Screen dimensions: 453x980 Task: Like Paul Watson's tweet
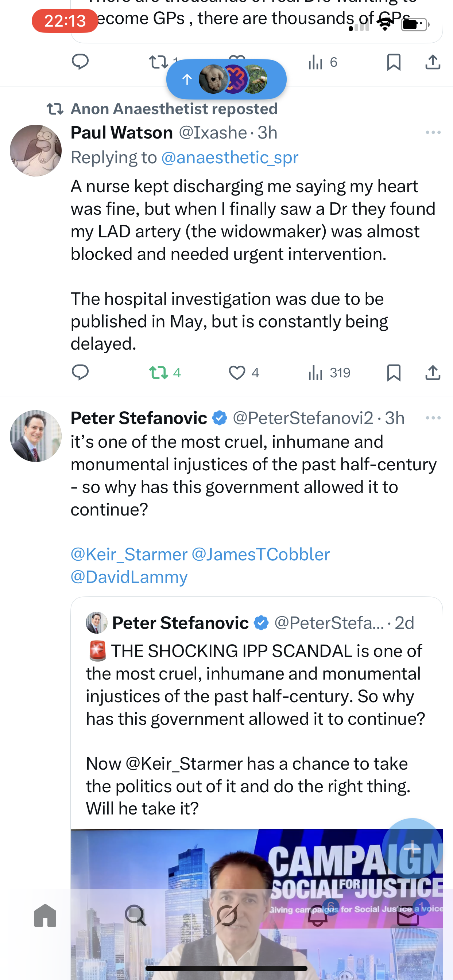(x=237, y=373)
